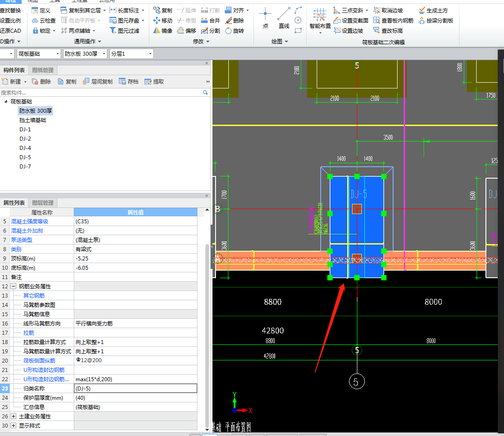Viewport: 504px width, 436px height.
Task: Click the 复制 copy tool in 修改 group
Action: [163, 10]
